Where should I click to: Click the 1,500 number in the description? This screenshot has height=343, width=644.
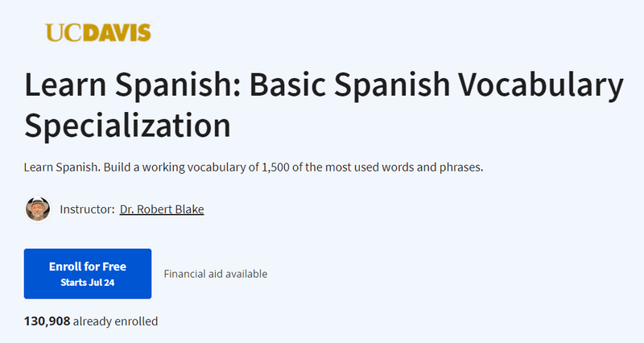tap(275, 167)
